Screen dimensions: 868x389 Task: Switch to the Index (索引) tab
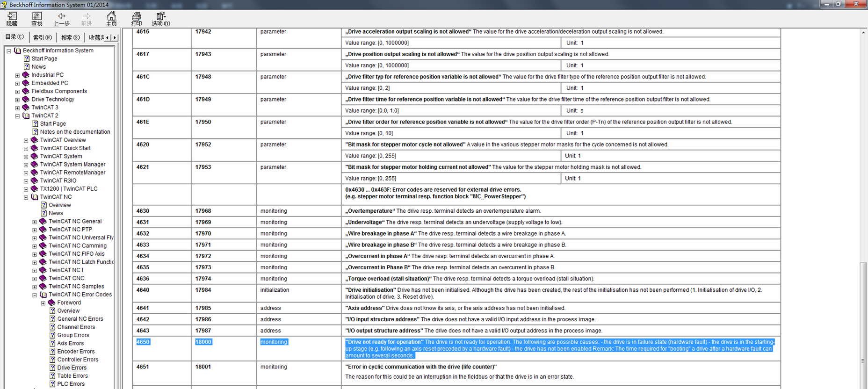click(43, 37)
